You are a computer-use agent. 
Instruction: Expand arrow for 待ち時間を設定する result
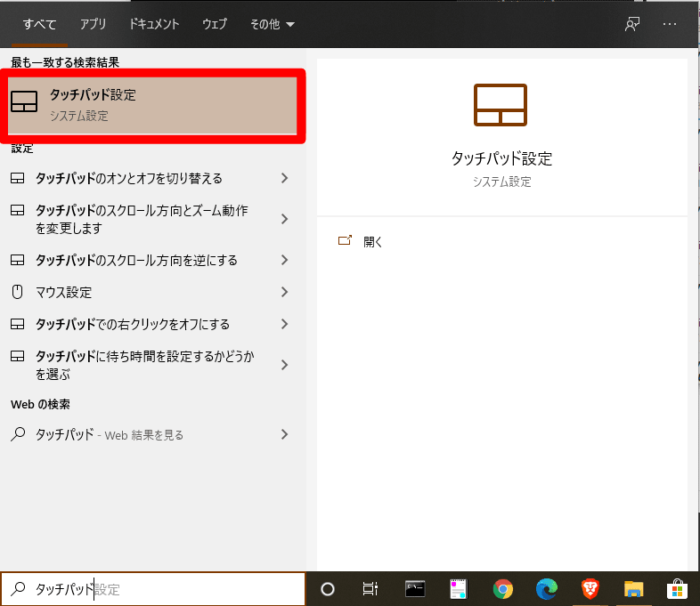[x=284, y=365]
